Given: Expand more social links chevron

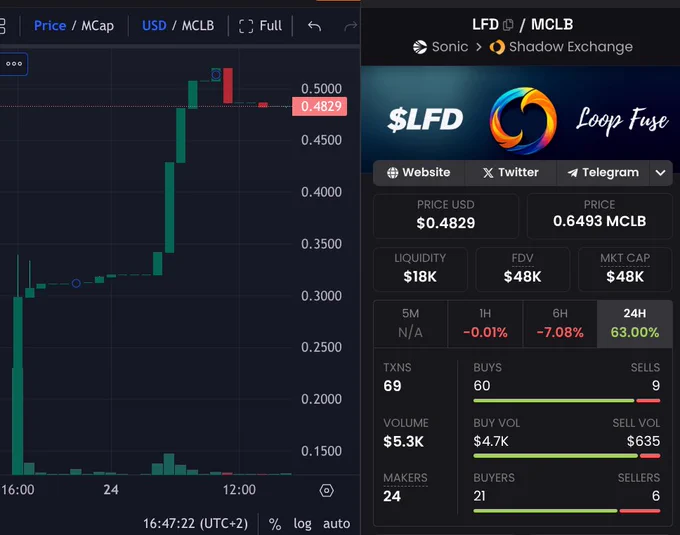Looking at the screenshot, I should pos(660,173).
